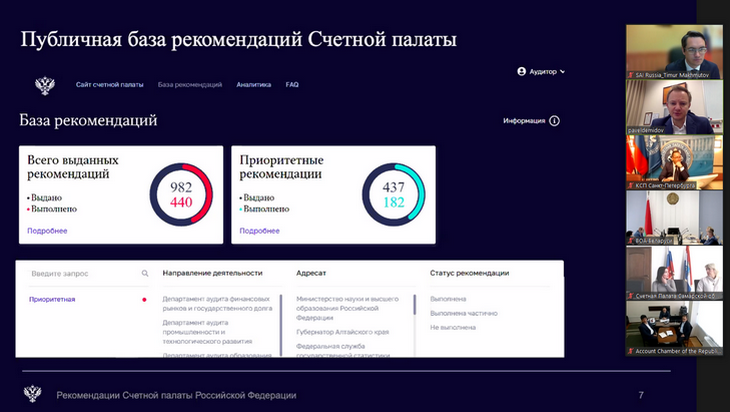Click the scrollbar of Направление деятельности list

(281, 324)
